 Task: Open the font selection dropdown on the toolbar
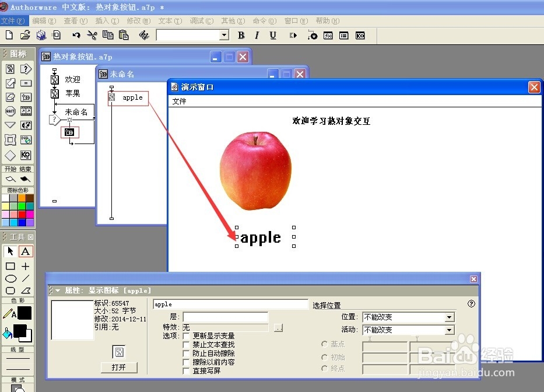coord(224,35)
